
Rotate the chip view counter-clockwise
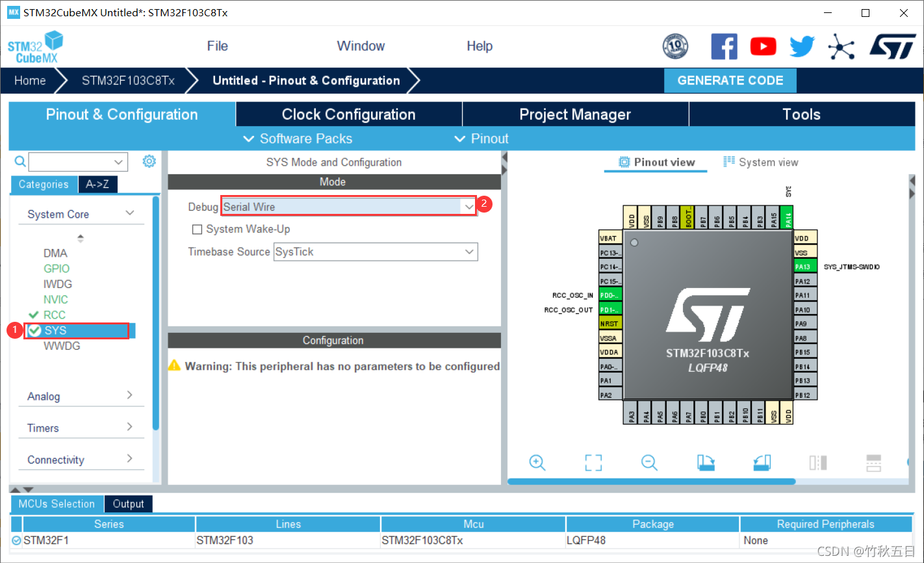762,462
